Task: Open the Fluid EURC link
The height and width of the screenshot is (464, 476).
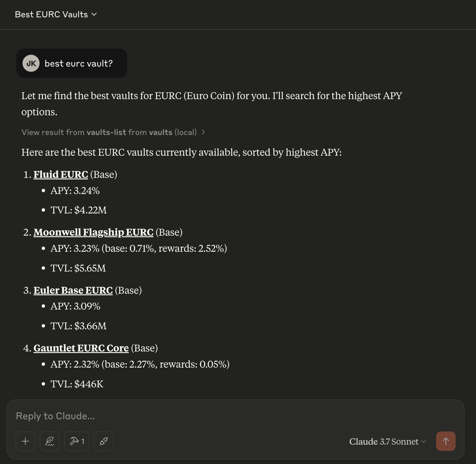Action: [x=61, y=175]
